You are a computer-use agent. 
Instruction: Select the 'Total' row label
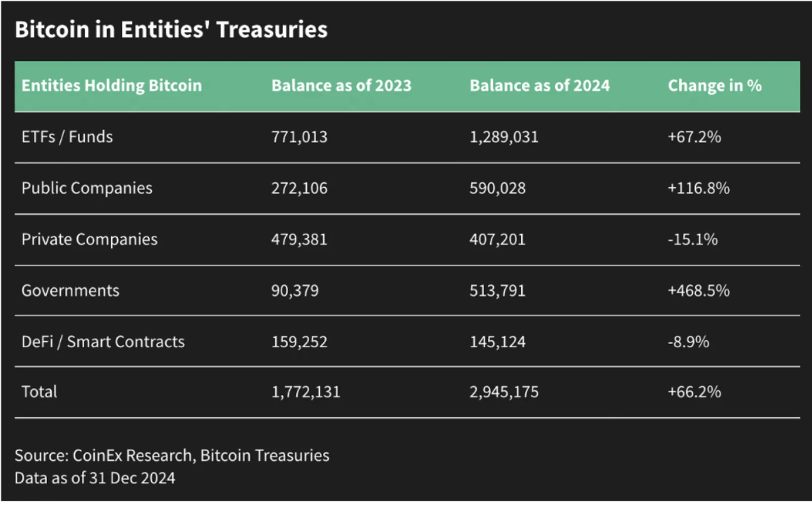click(x=39, y=391)
